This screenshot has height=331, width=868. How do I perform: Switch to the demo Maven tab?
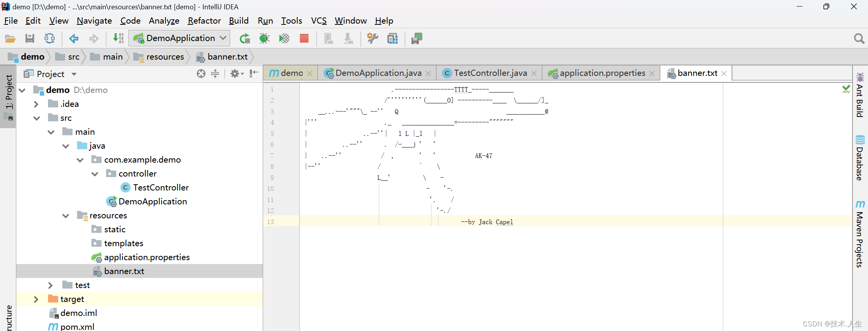click(x=291, y=73)
